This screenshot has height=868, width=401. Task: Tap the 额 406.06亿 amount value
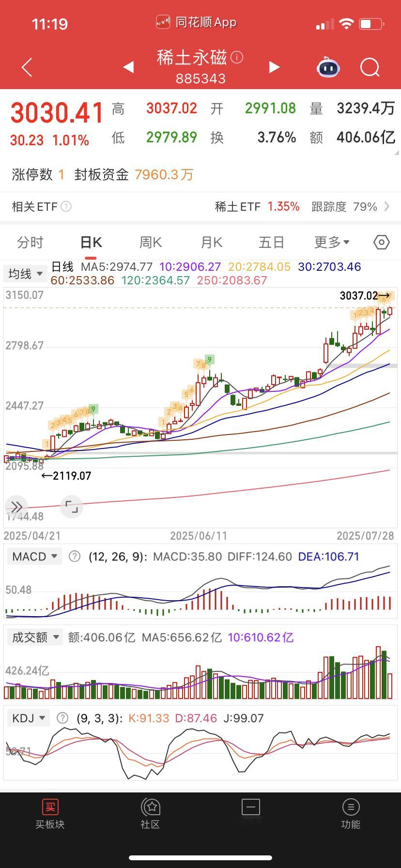[x=366, y=138]
